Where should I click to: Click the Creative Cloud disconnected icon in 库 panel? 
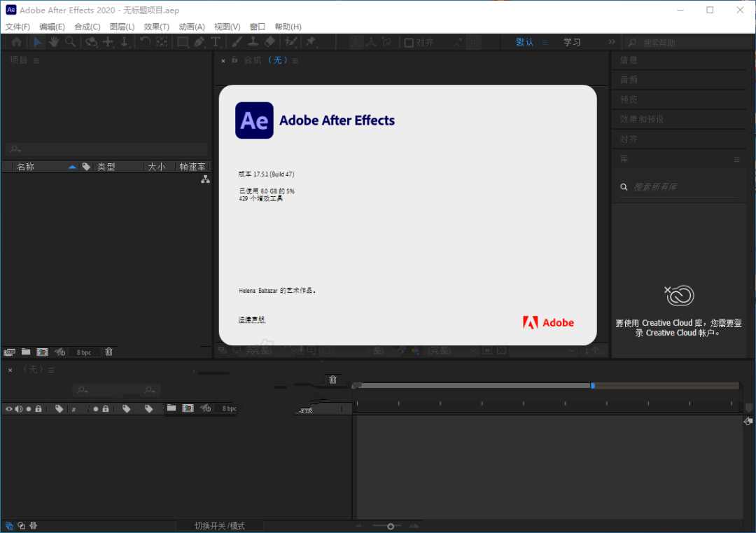679,296
